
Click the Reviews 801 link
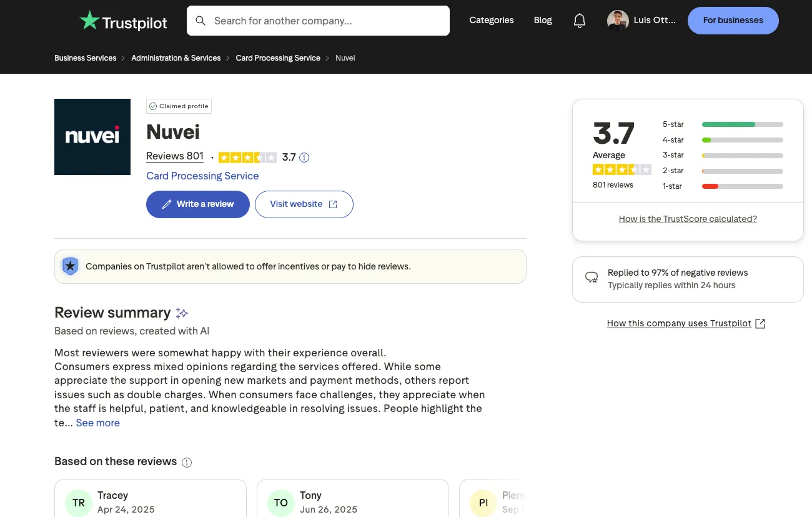[x=174, y=156]
